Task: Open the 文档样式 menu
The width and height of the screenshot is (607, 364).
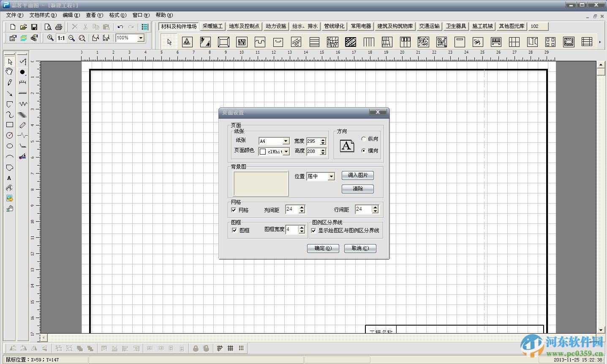Action: [x=43, y=15]
